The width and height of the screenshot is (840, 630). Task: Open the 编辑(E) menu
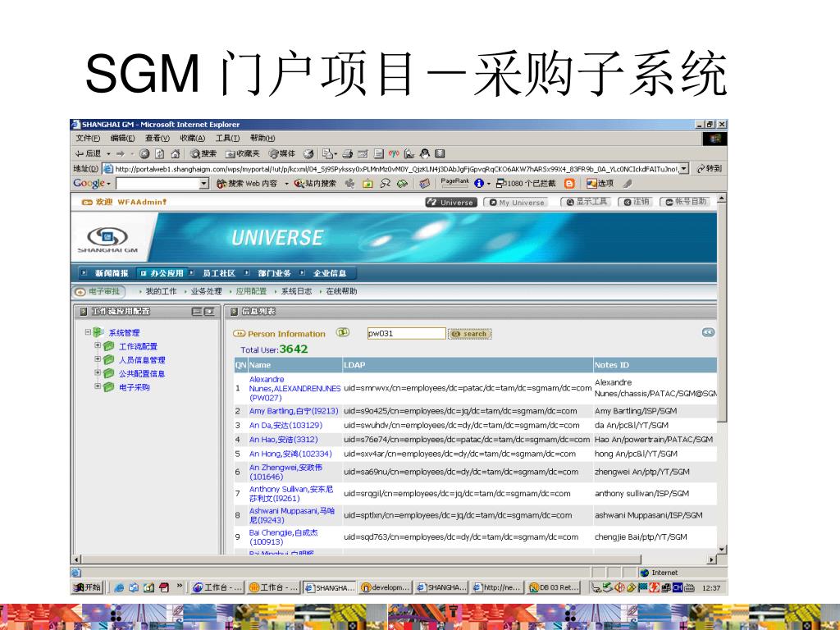point(122,138)
